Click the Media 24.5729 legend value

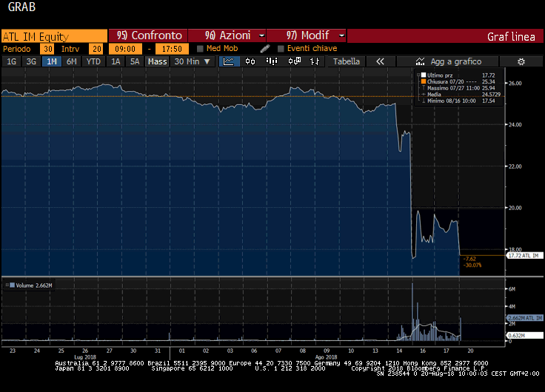[491, 95]
